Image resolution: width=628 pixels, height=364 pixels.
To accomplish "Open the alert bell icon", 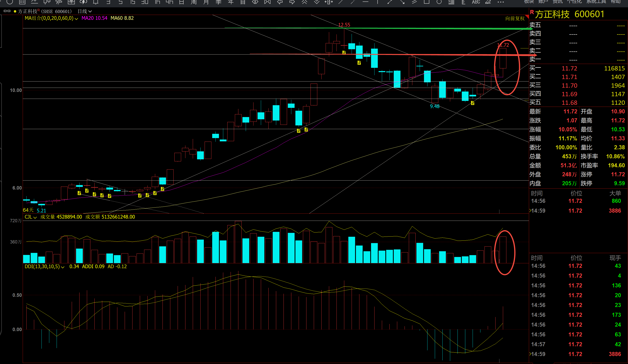I will (95, 2).
